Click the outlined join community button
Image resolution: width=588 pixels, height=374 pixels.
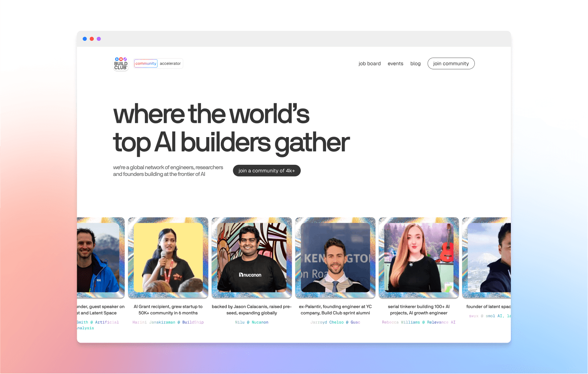pos(451,63)
